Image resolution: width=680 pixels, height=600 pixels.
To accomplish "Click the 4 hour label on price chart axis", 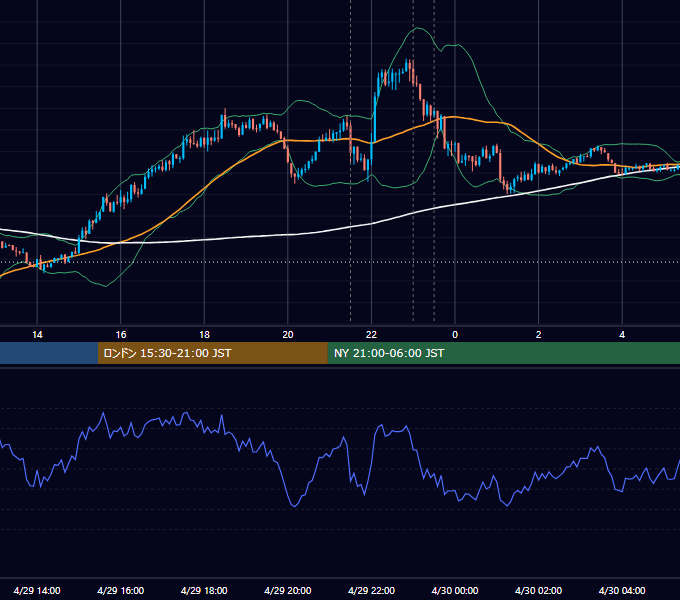I will pyautogui.click(x=622, y=335).
